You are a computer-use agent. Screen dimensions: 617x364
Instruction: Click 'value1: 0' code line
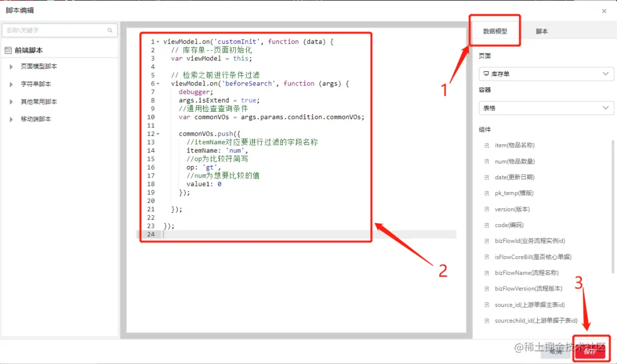[x=204, y=184]
